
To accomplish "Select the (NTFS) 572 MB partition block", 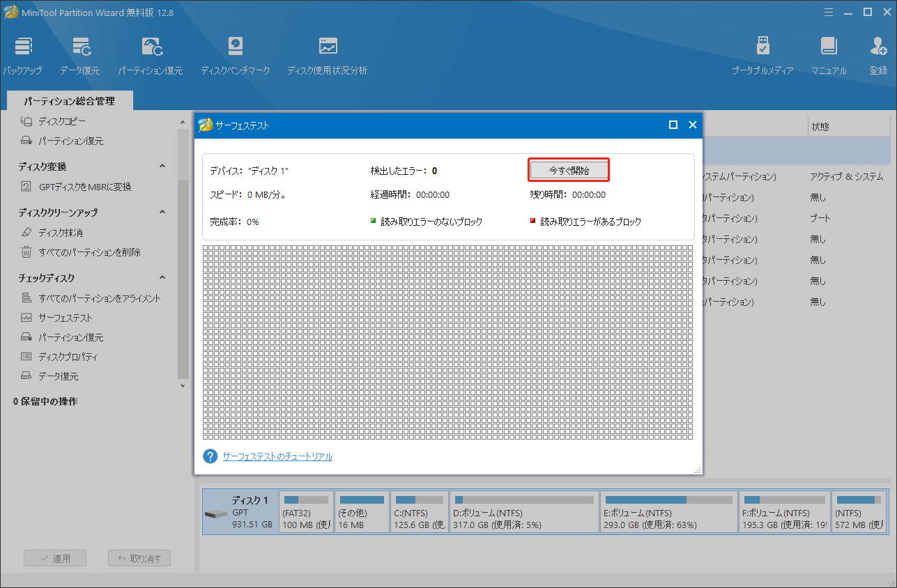I will 859,511.
